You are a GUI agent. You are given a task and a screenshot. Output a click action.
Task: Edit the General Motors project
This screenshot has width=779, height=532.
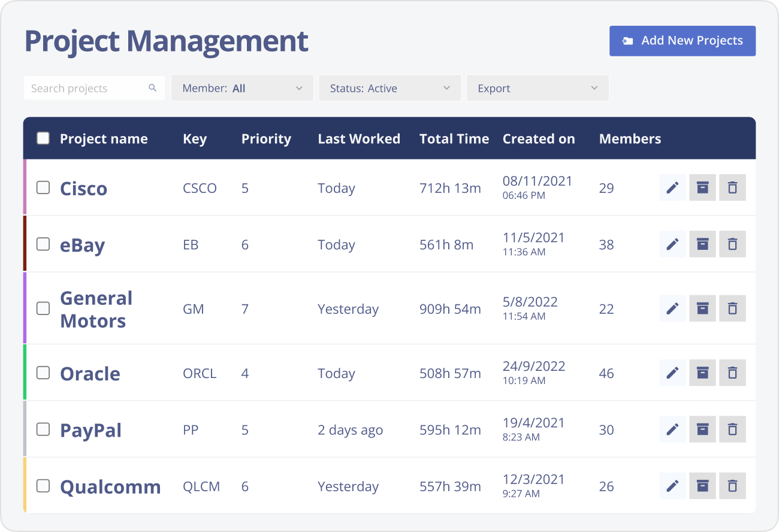pos(672,308)
